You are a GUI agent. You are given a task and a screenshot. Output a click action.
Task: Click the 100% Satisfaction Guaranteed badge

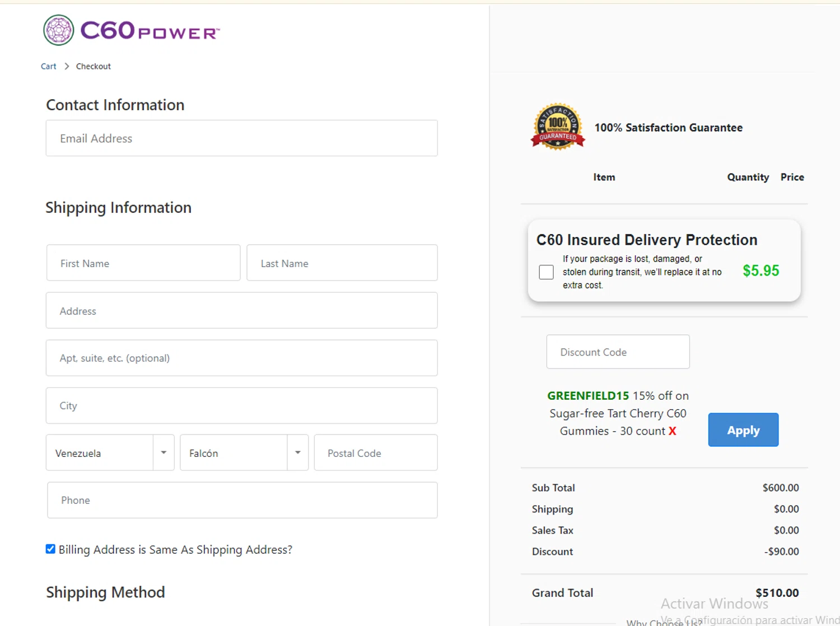point(558,127)
